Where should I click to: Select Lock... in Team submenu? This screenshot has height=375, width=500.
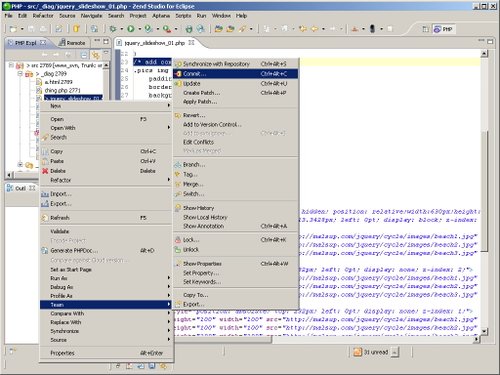click(236, 240)
